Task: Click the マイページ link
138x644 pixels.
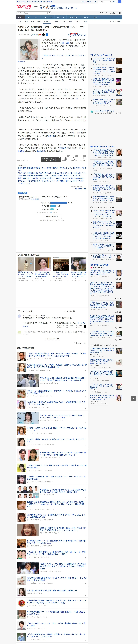Action: 103,13
